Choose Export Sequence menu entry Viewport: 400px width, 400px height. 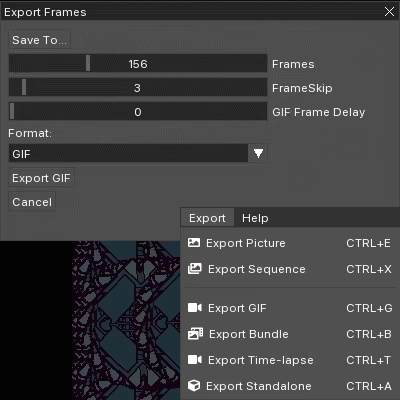(x=290, y=269)
